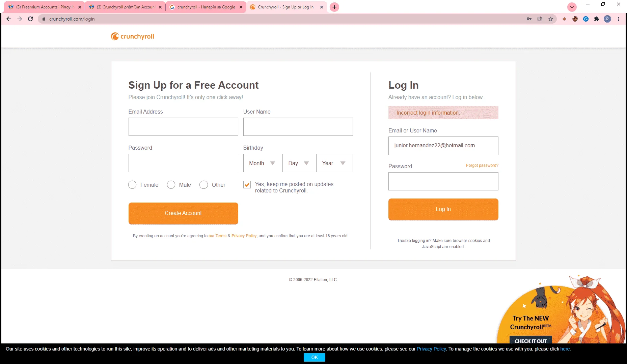Close the Crunchyroll premium Account tab

[x=160, y=7]
